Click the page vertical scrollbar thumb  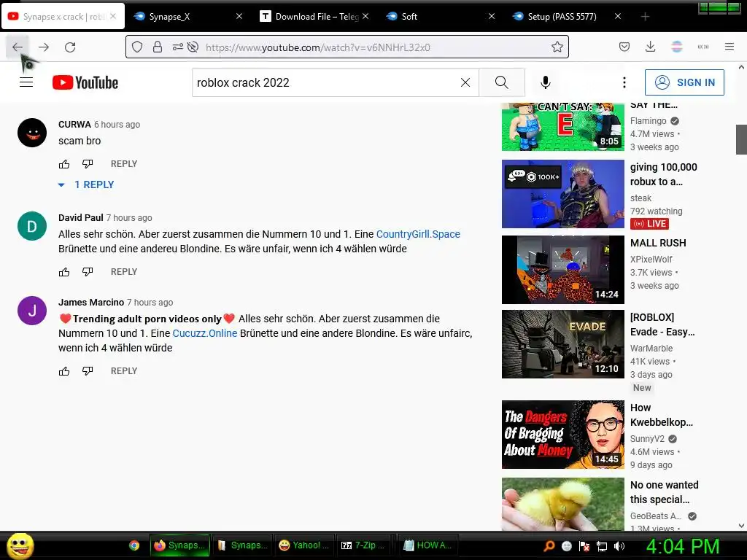tap(741, 139)
